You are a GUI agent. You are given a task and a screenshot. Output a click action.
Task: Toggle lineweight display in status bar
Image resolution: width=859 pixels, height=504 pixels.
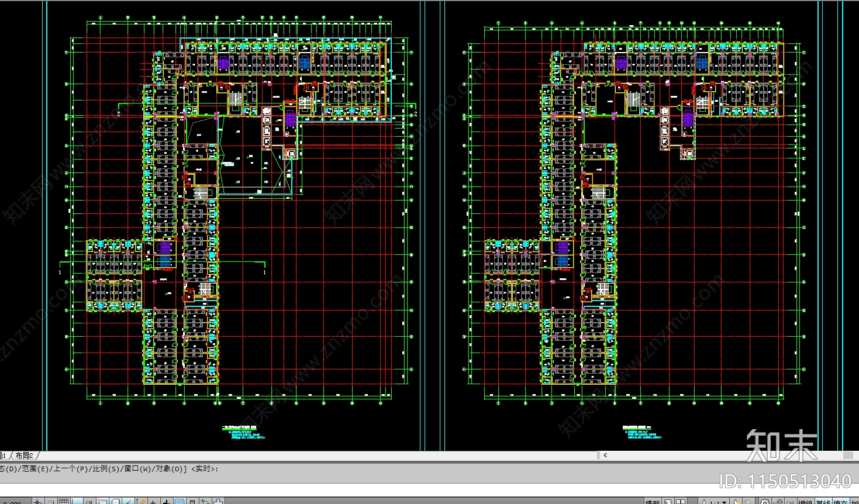(167, 500)
